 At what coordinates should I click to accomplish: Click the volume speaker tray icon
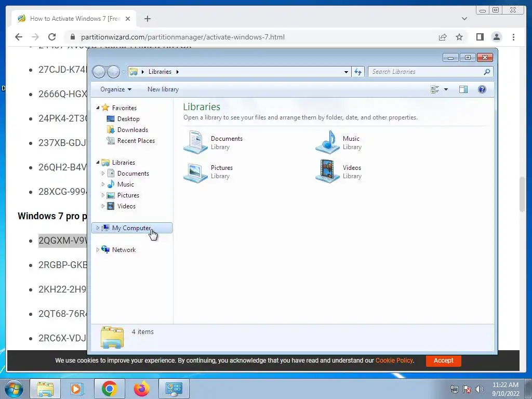[480, 389]
